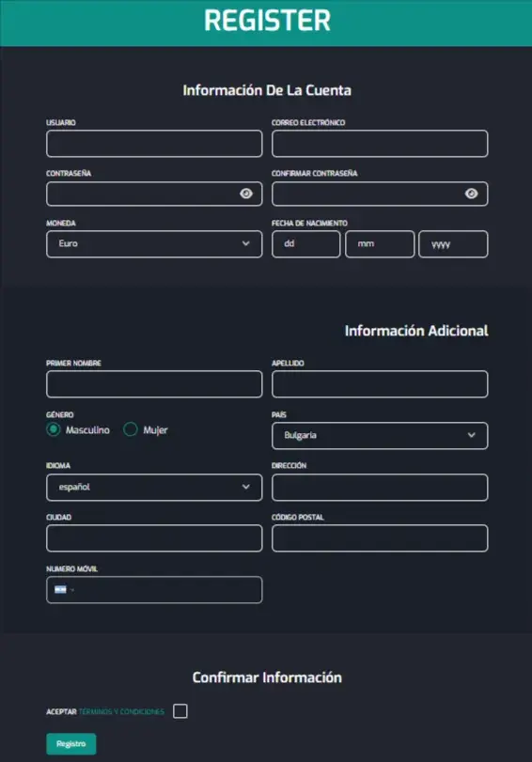
Task: Open the País dropdown showing Bulgaria
Action: 380,435
